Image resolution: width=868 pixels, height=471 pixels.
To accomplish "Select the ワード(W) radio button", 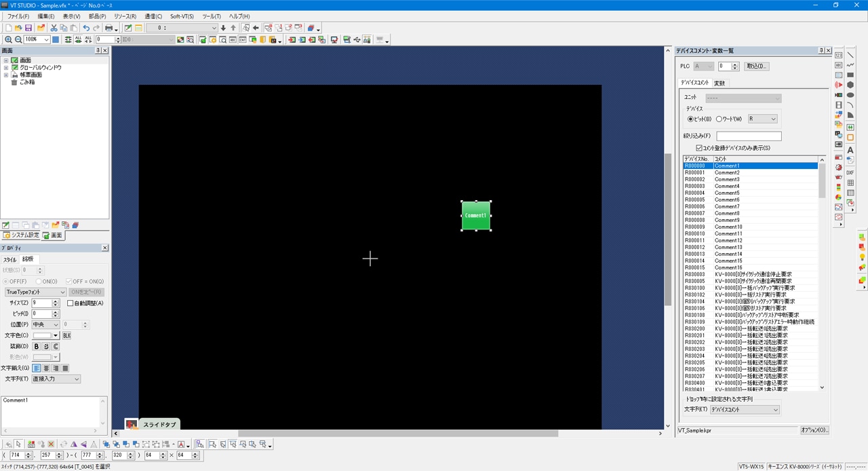I will (719, 119).
